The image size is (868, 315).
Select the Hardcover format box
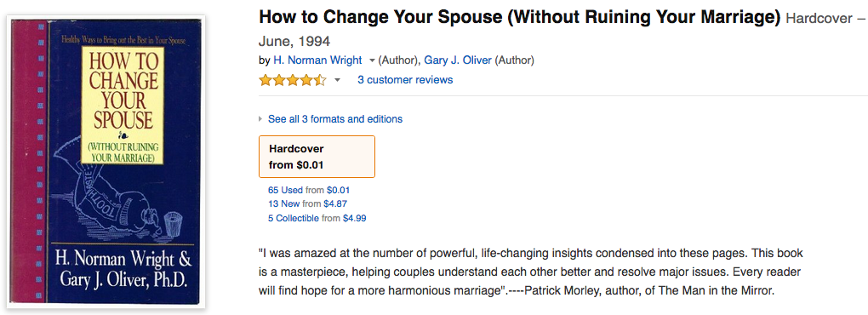tap(317, 157)
